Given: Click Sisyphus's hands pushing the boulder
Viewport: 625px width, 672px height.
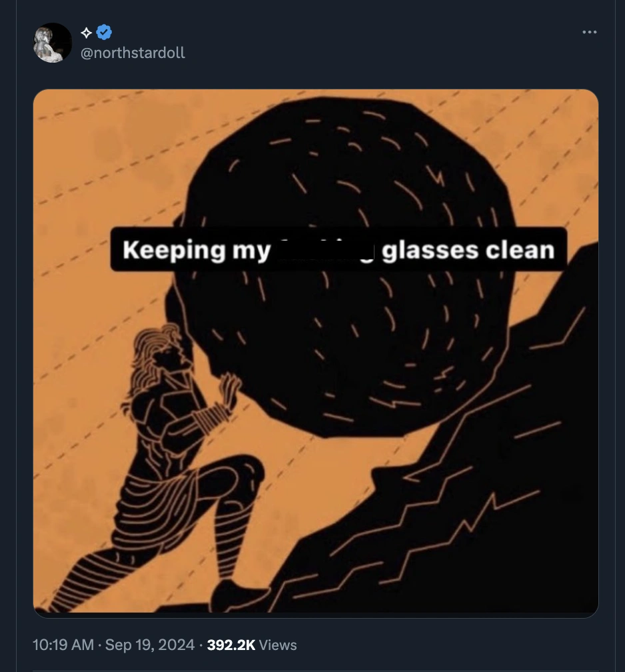Looking at the screenshot, I should [x=231, y=390].
